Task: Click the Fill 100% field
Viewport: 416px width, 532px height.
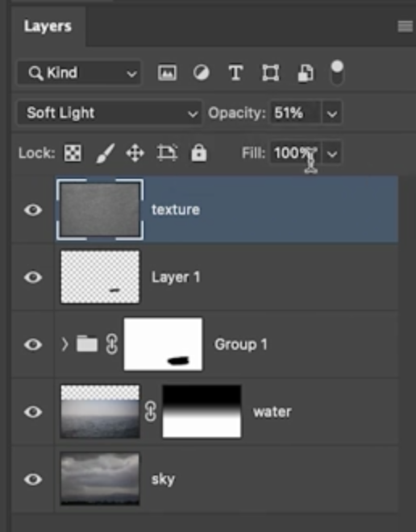Action: coord(295,153)
